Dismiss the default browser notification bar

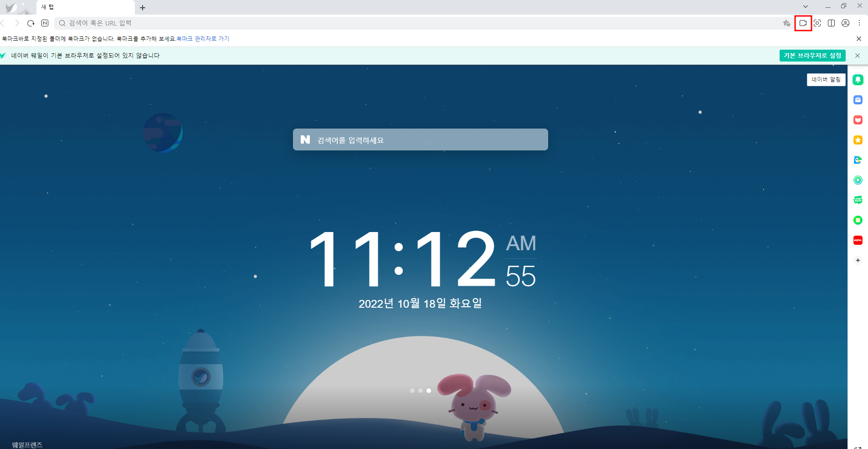coord(858,56)
